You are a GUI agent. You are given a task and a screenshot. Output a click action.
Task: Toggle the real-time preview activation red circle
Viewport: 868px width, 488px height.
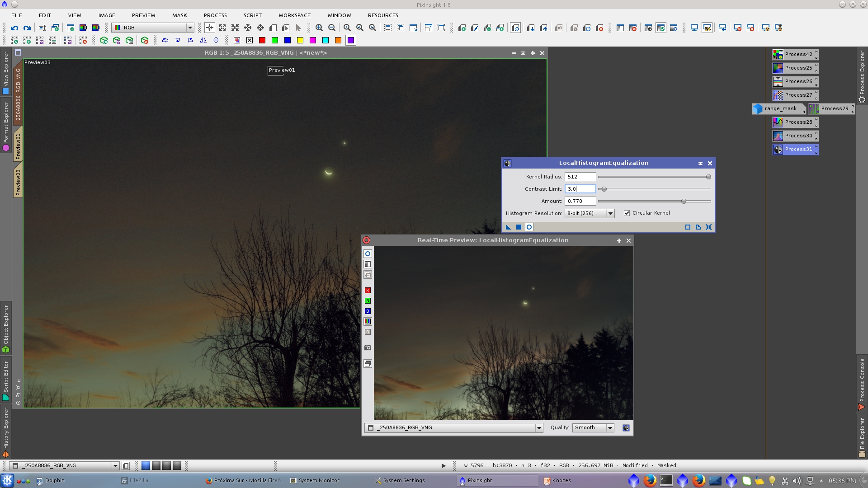[x=367, y=240]
